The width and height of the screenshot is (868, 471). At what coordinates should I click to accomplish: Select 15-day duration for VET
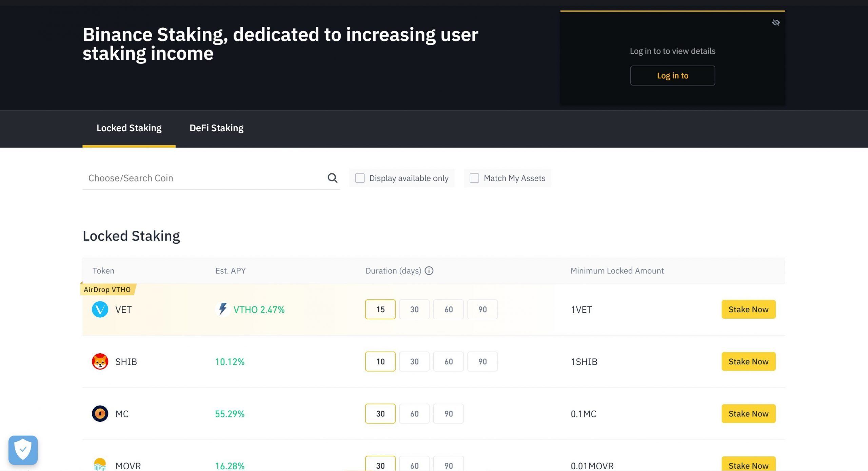(x=380, y=309)
